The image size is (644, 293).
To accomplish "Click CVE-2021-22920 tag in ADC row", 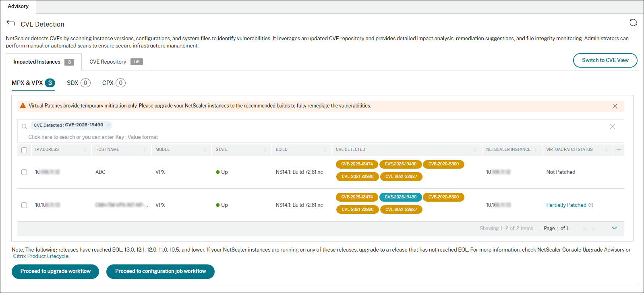I will click(x=357, y=176).
